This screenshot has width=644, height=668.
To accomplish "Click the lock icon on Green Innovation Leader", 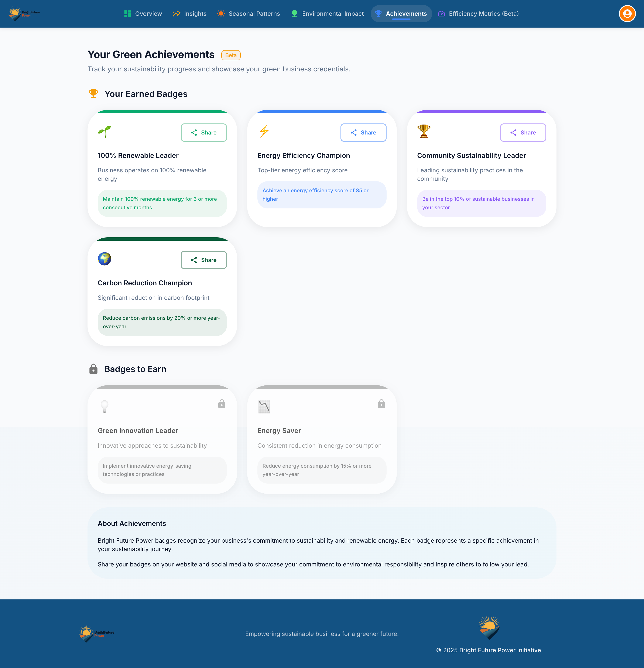I will 222,404.
